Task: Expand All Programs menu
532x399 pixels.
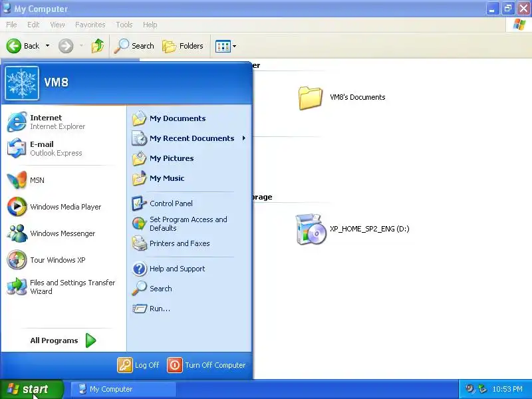Action: point(63,340)
